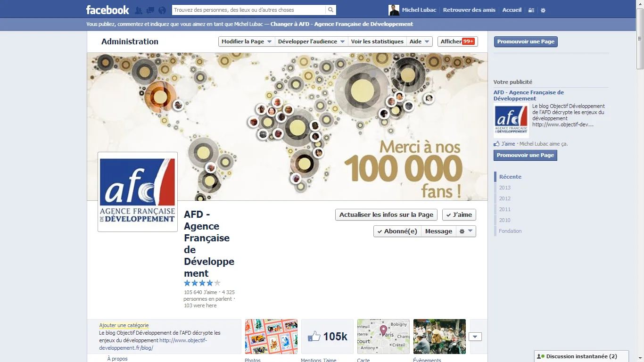The width and height of the screenshot is (644, 362).
Task: Focus the Facebook search field
Action: point(248,10)
